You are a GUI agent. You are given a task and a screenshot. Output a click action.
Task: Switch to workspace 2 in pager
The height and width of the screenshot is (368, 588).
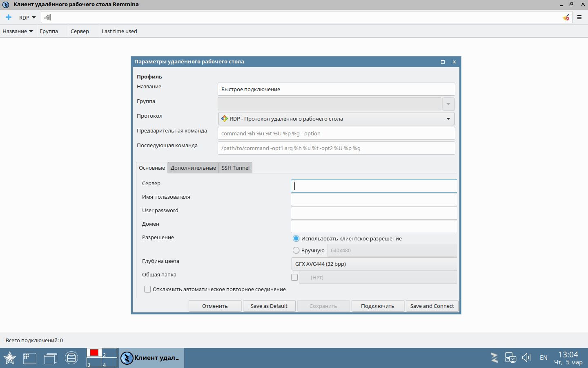pyautogui.click(x=109, y=353)
